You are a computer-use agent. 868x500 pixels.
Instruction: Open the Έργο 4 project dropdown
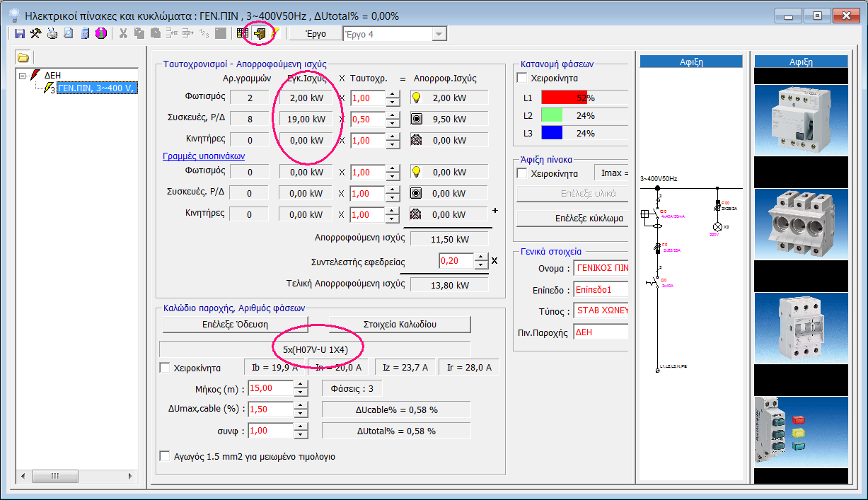coord(439,34)
